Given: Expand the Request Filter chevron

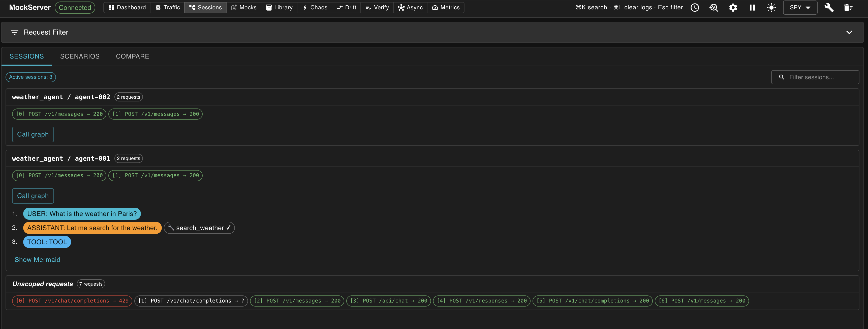Looking at the screenshot, I should (x=849, y=32).
